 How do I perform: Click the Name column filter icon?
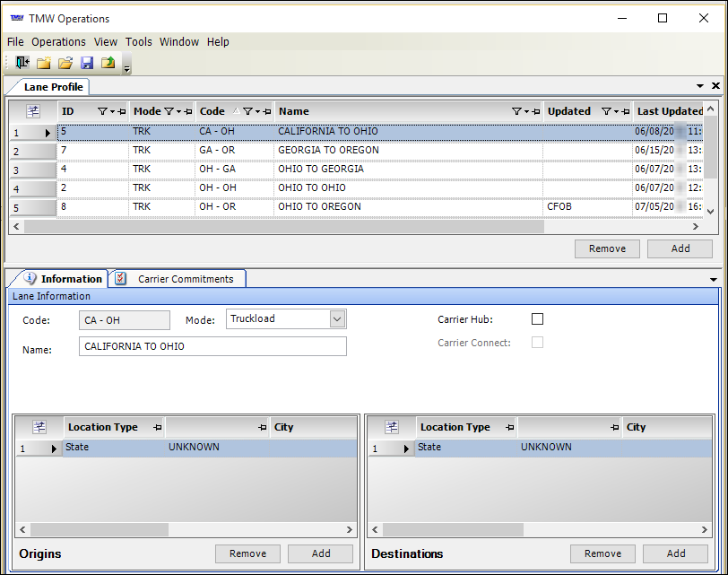click(516, 111)
